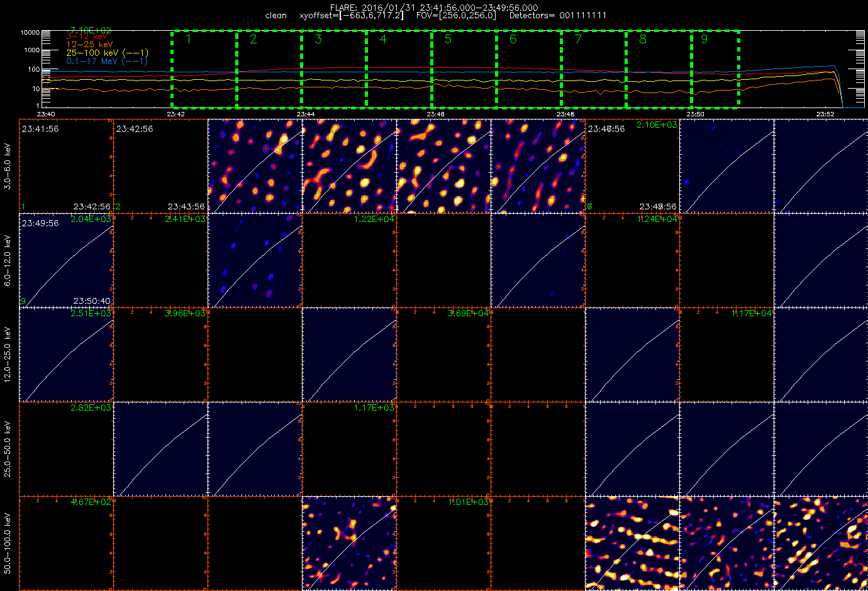Click the '3.0-6.0 keV' row label

pos(8,166)
